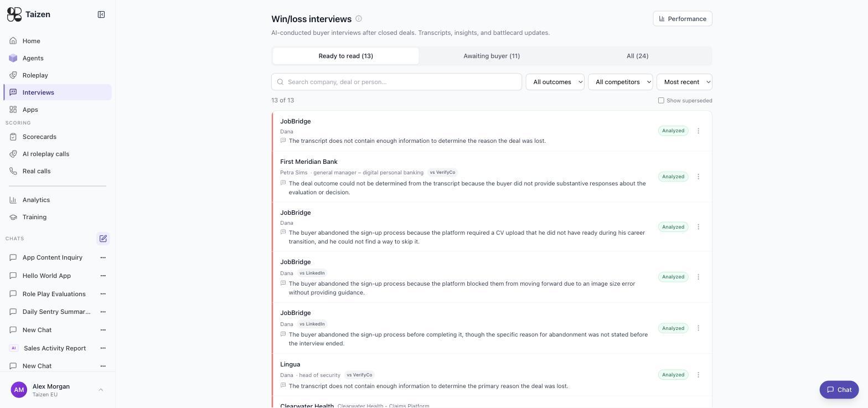Click the Agents cube icon
Viewport: 868px width, 408px height.
tap(13, 58)
